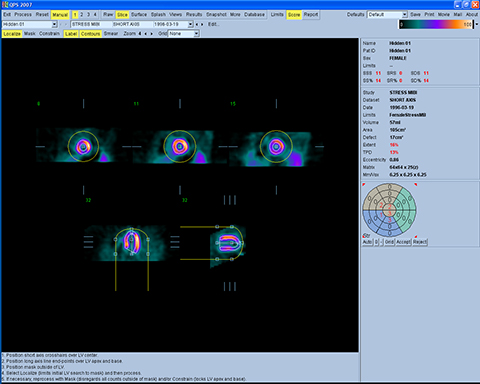Screen dimensions: 480x384
Task: Open the Hidden 01 patient dropdown
Action: (30, 24)
